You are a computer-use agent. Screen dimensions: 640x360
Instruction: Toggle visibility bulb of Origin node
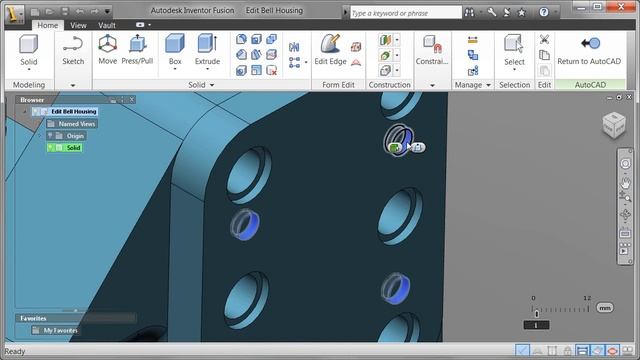point(50,136)
